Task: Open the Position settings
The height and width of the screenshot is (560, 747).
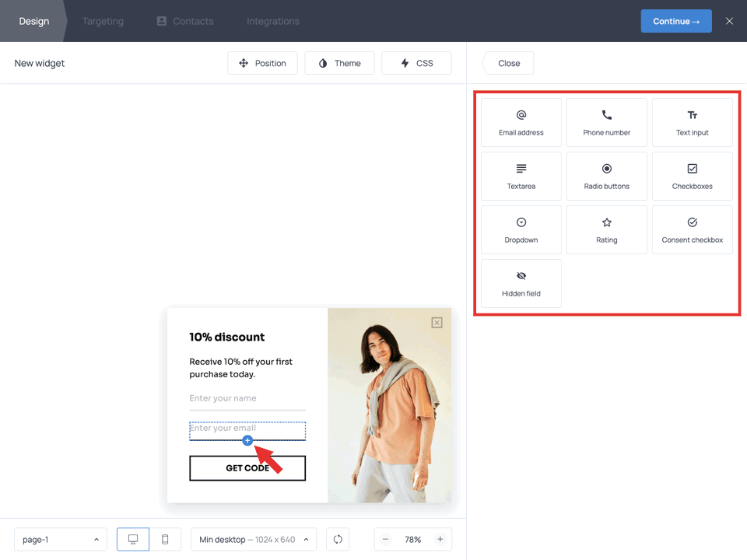Action: tap(262, 63)
